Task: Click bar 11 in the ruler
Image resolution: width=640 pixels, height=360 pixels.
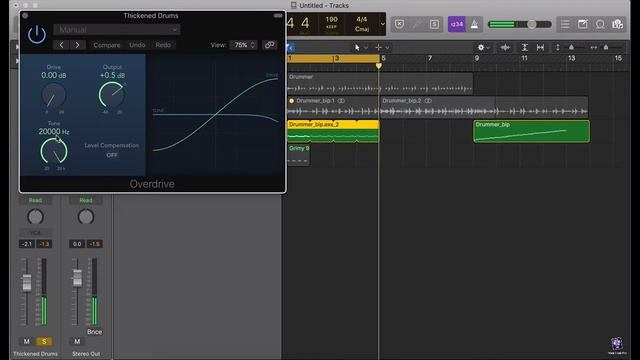Action: [x=524, y=58]
